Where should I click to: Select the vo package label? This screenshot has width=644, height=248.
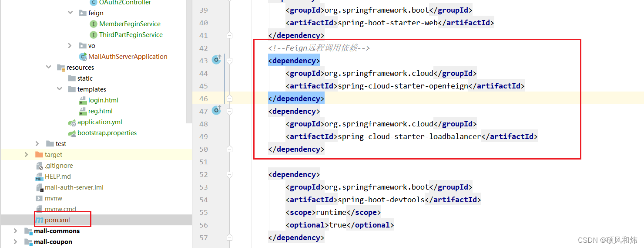(x=91, y=46)
